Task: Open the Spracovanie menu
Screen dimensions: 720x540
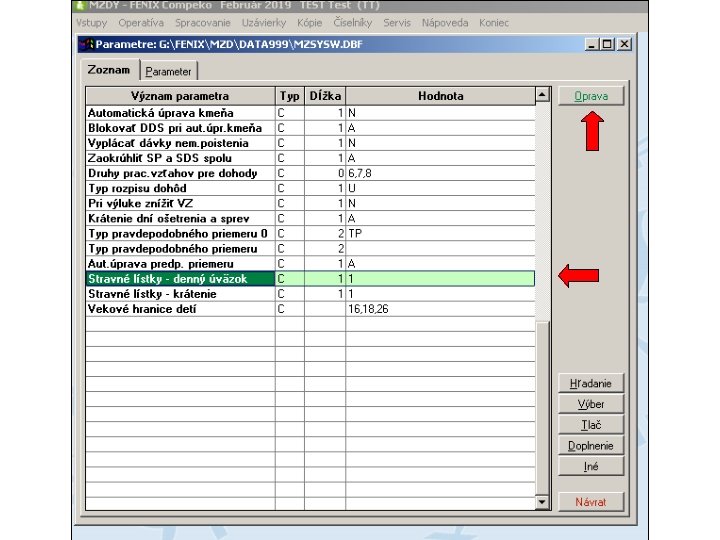Action: click(202, 23)
